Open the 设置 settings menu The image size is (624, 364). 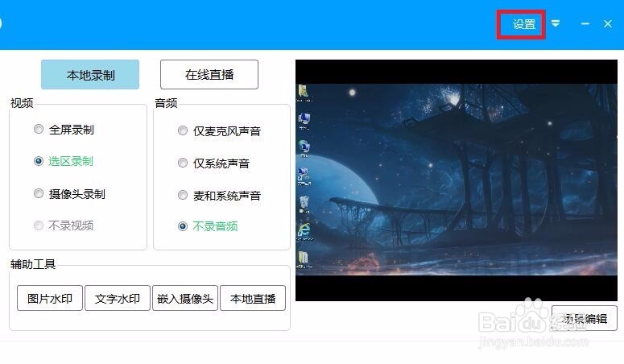point(523,24)
